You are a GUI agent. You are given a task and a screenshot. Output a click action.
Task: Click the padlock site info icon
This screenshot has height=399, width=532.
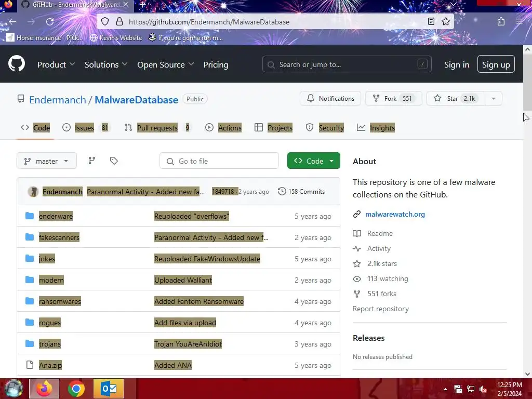coord(119,22)
